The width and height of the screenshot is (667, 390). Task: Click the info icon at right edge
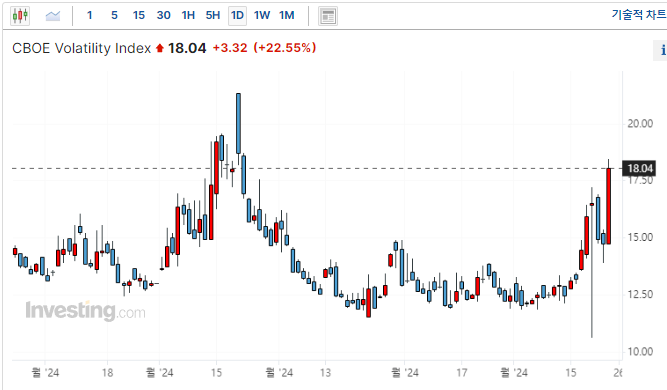[661, 50]
